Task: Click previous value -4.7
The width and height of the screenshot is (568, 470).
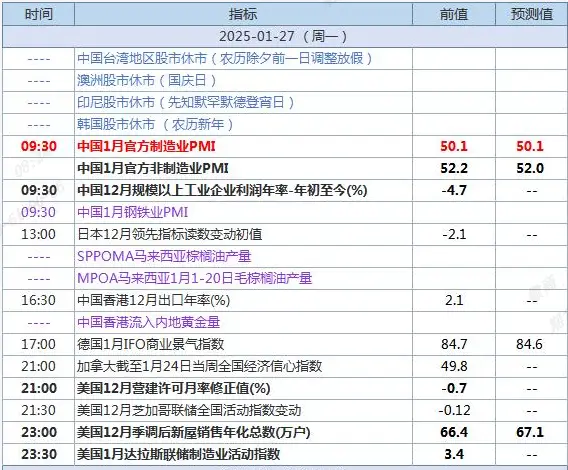Action: coord(454,190)
